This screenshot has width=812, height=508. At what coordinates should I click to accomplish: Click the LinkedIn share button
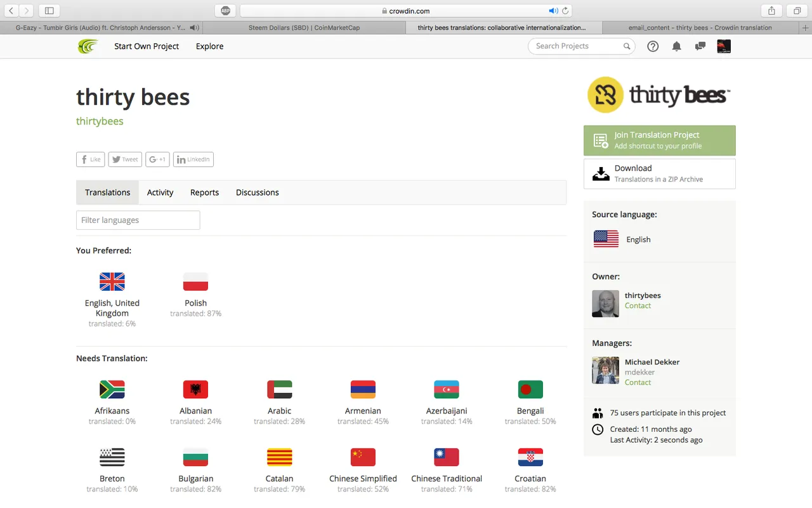[x=193, y=159]
